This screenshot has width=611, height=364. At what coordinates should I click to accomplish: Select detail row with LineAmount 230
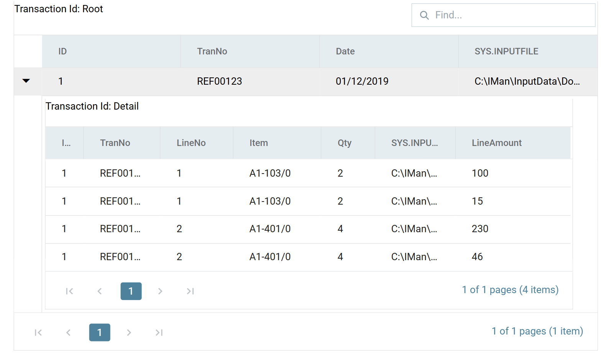(308, 229)
